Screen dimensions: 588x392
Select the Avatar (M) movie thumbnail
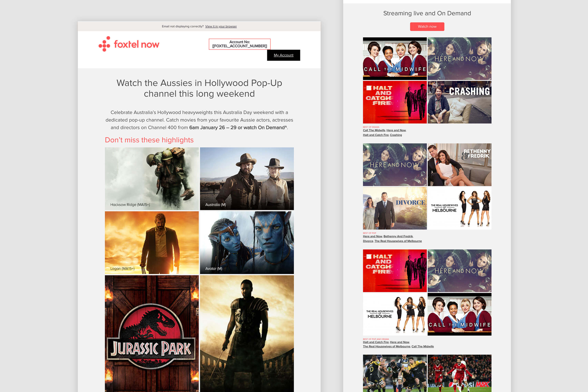pos(247,242)
